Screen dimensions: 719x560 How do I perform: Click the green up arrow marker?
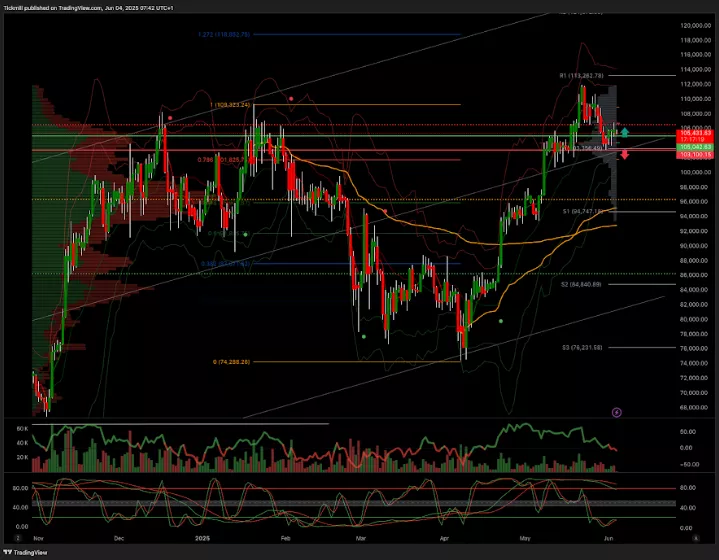coord(625,132)
